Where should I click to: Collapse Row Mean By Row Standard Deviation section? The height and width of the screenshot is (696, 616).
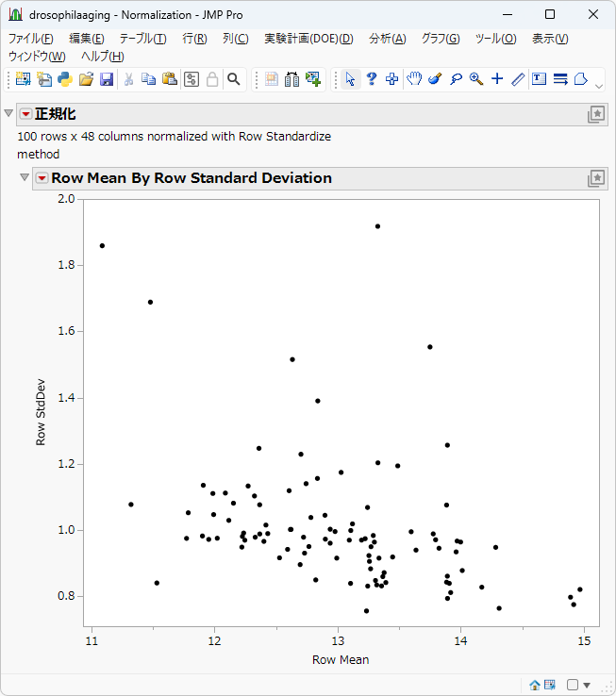[25, 177]
